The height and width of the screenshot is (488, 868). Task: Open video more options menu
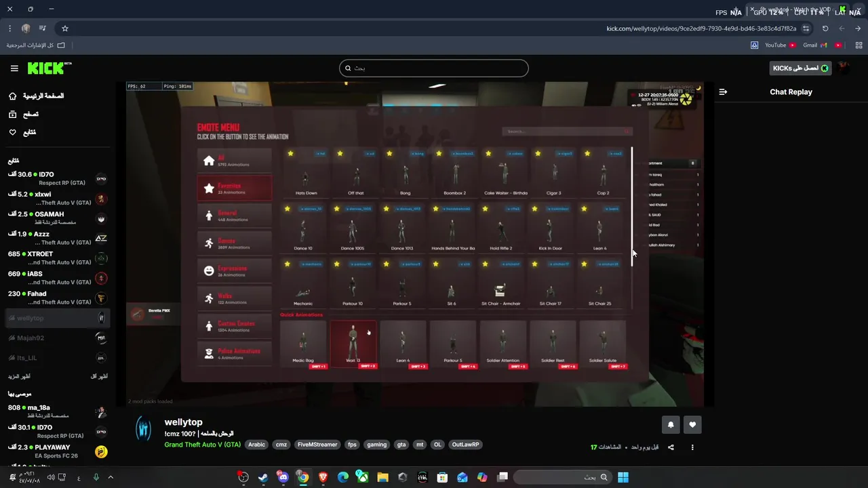(x=692, y=447)
